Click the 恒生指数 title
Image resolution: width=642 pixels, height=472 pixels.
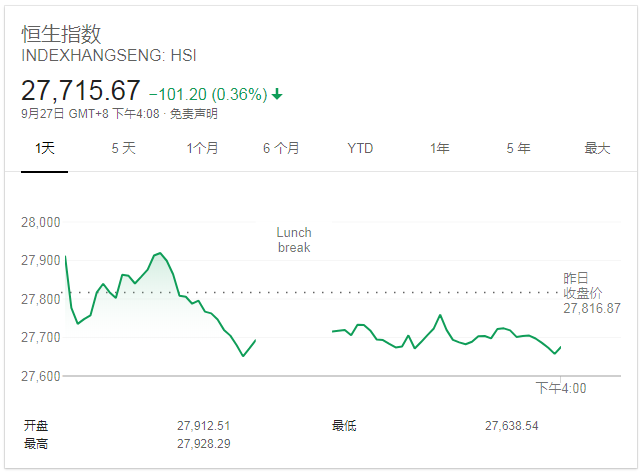pyautogui.click(x=61, y=34)
